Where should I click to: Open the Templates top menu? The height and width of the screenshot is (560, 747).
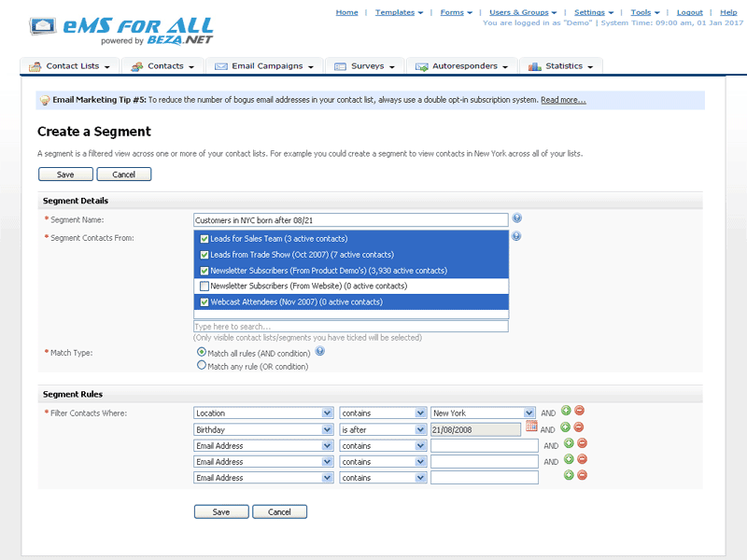(399, 12)
